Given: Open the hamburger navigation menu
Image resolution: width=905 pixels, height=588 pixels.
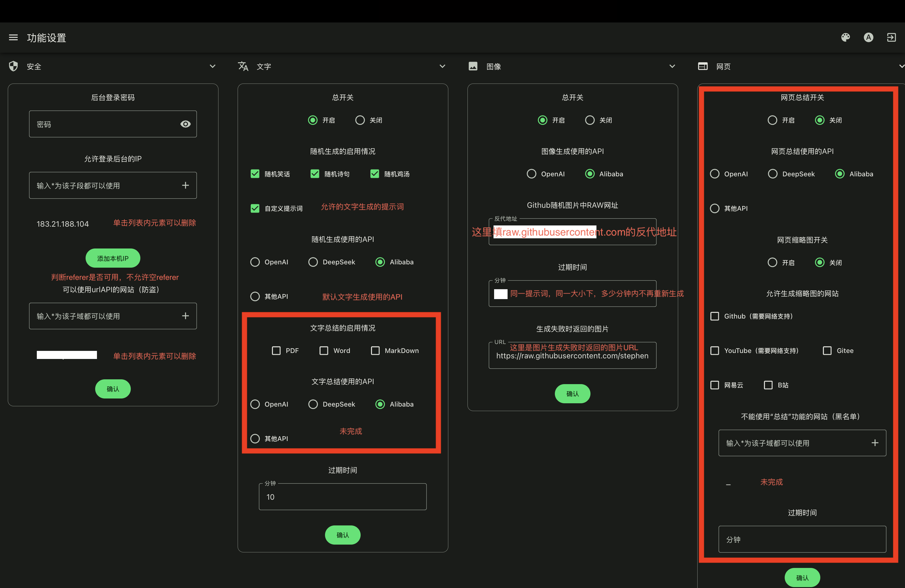Looking at the screenshot, I should (x=13, y=37).
